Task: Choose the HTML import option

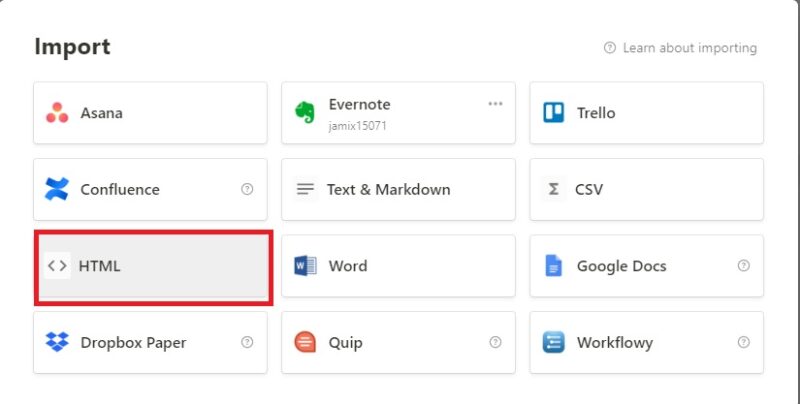Action: [153, 266]
